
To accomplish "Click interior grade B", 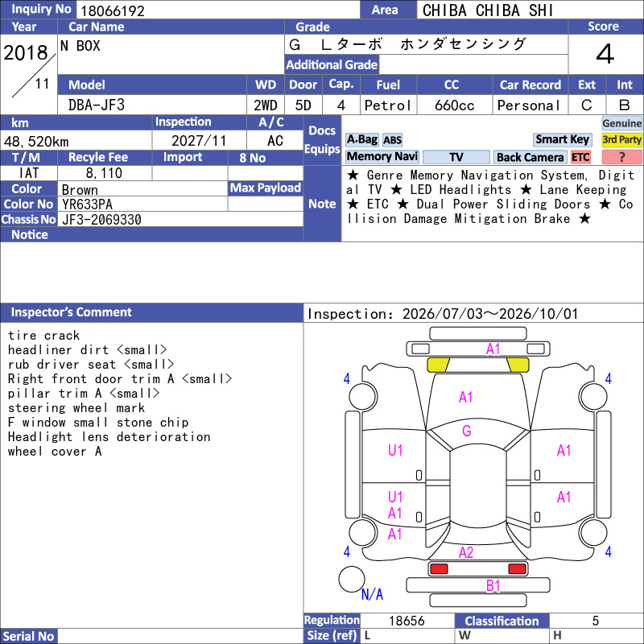I will pos(625,105).
